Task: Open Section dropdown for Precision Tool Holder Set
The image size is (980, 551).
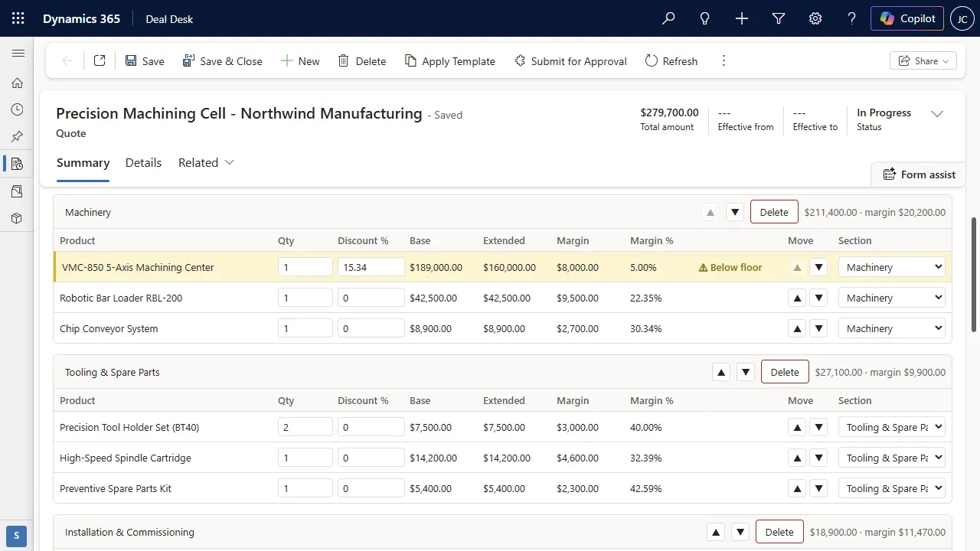Action: click(x=892, y=427)
